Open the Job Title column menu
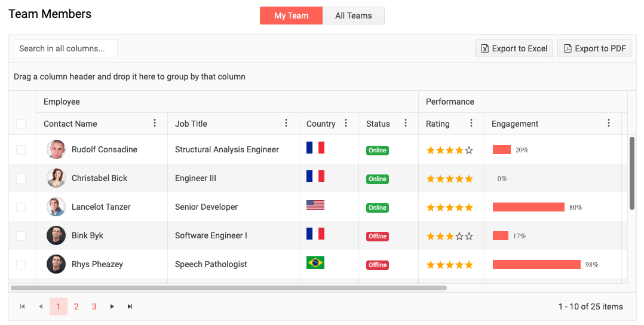 286,123
